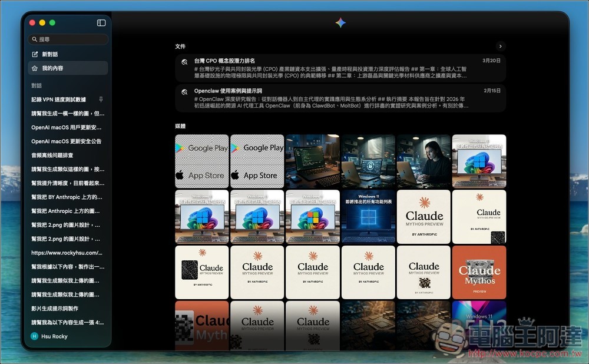This screenshot has width=589, height=364.
Task: Click the Hsu Rocky profile avatar
Action: pos(34,336)
